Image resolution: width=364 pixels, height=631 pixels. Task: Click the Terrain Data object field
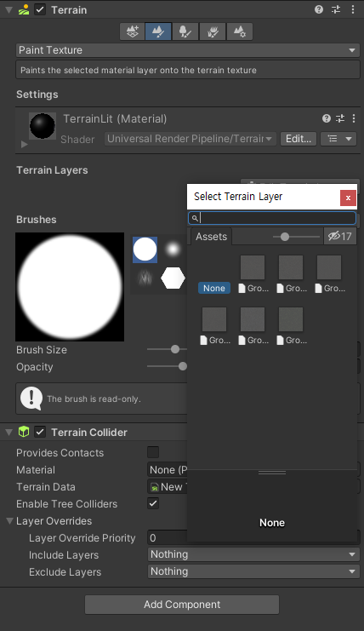[168, 487]
